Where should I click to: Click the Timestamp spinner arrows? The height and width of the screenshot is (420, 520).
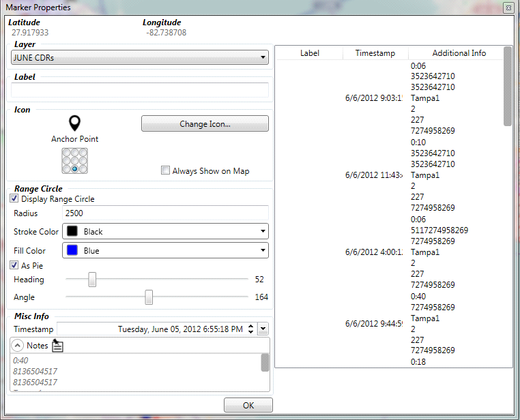[251, 329]
